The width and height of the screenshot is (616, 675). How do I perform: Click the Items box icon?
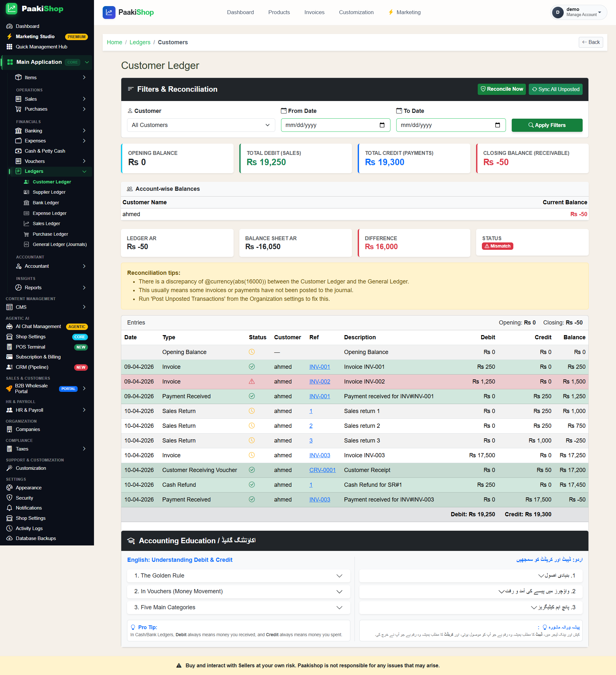pos(18,77)
